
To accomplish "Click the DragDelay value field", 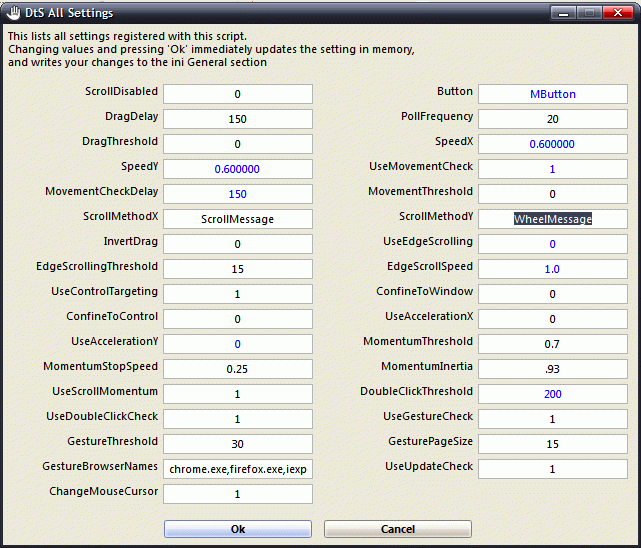I will (238, 119).
